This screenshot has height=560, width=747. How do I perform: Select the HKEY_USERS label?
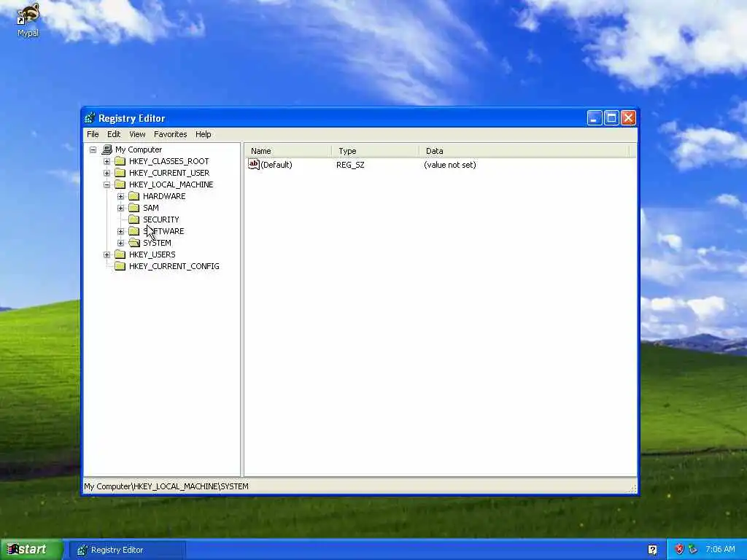(152, 254)
